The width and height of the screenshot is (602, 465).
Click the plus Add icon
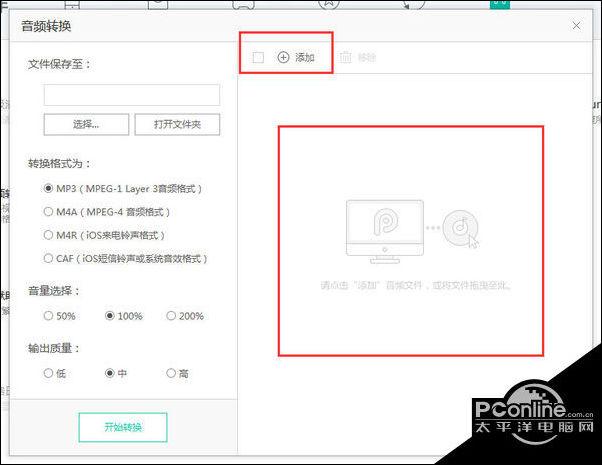283,58
